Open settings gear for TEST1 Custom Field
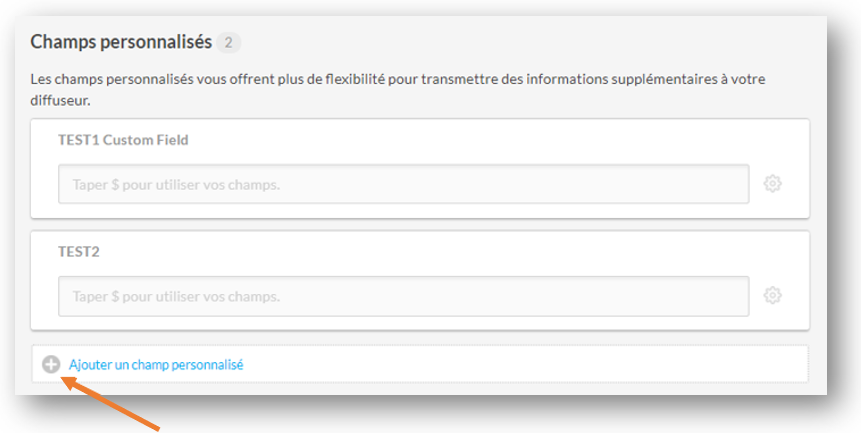Image resolution: width=861 pixels, height=433 pixels. coord(772,184)
